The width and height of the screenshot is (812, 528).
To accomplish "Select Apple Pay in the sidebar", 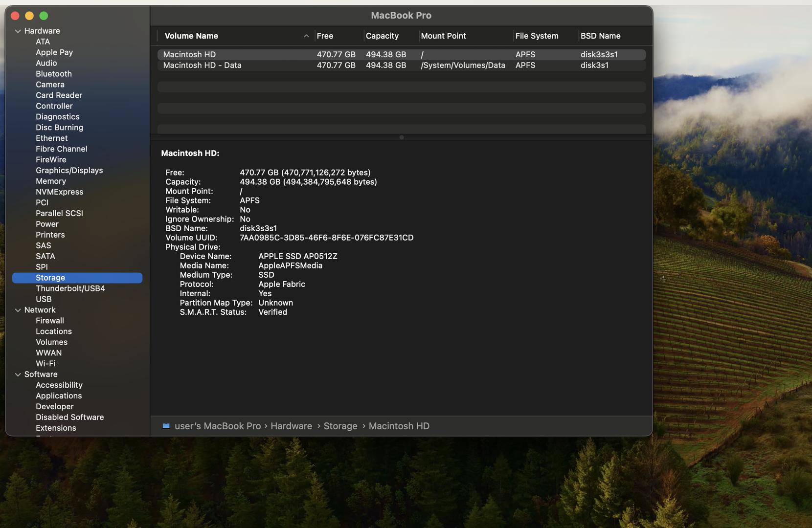I will [x=54, y=52].
